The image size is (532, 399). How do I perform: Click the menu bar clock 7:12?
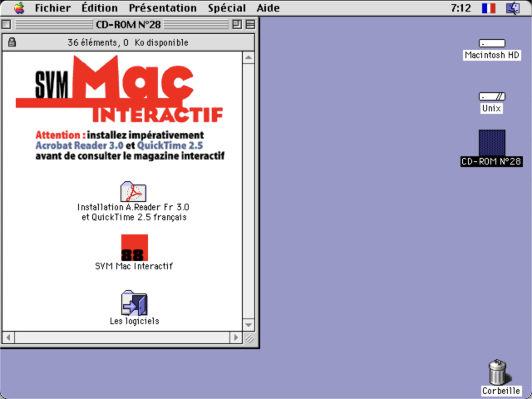point(461,7)
